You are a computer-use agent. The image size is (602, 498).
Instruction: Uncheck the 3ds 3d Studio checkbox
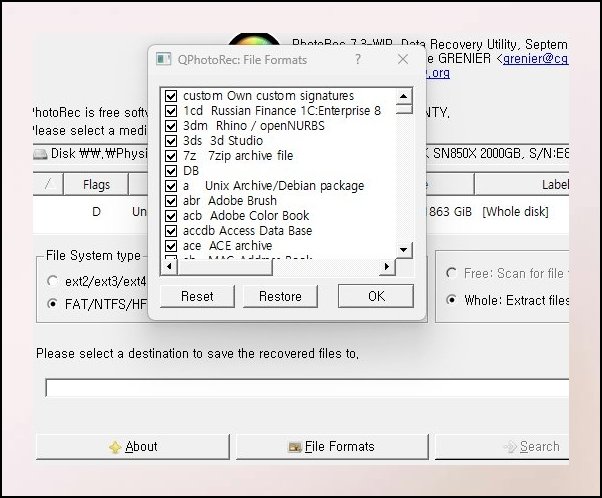click(x=171, y=141)
